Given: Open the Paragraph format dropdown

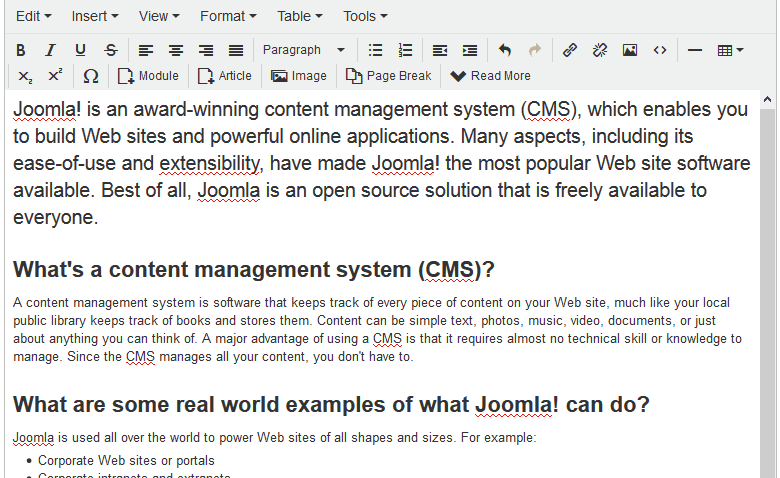Looking at the screenshot, I should point(303,50).
